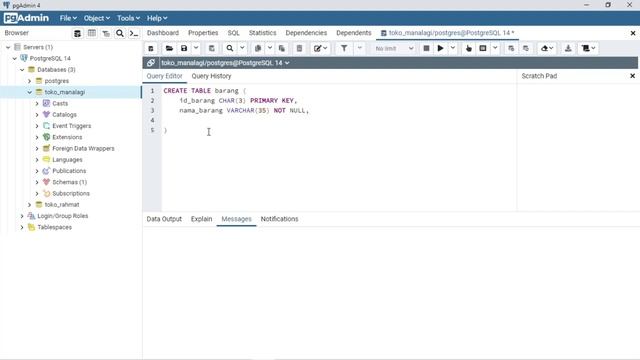Close the Scratch Pad panel

coord(632,76)
